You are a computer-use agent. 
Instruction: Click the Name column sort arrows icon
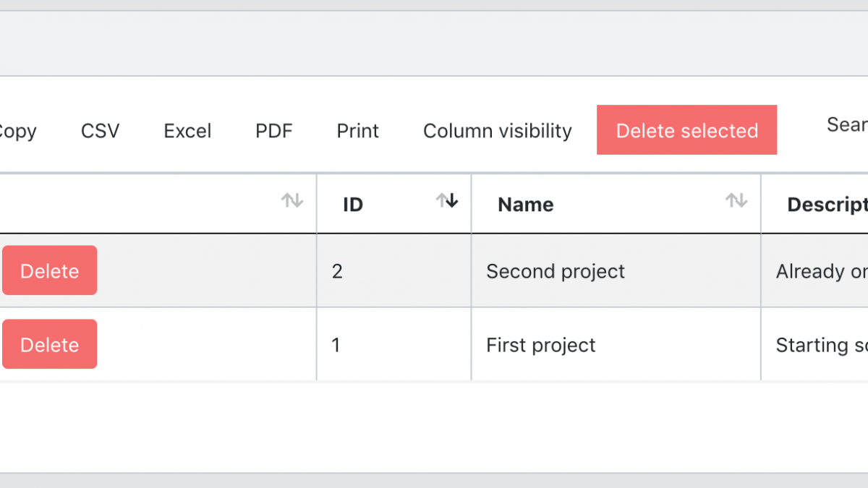click(736, 201)
